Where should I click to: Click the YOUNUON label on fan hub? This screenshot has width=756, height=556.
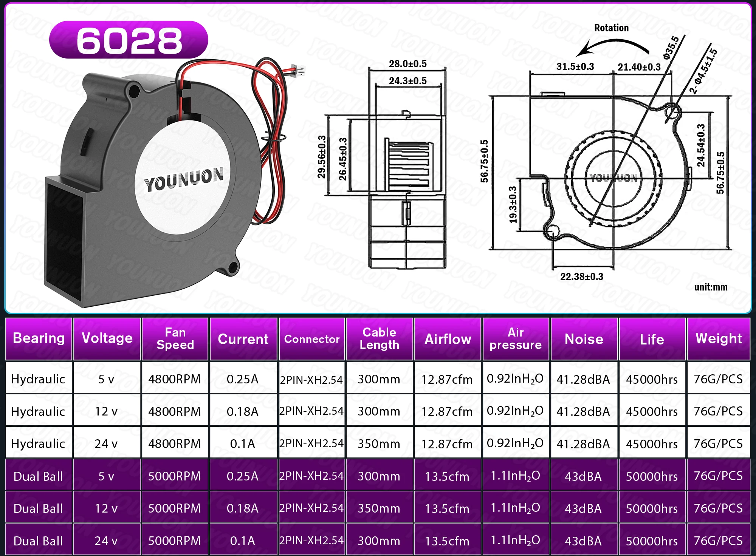pos(184,179)
